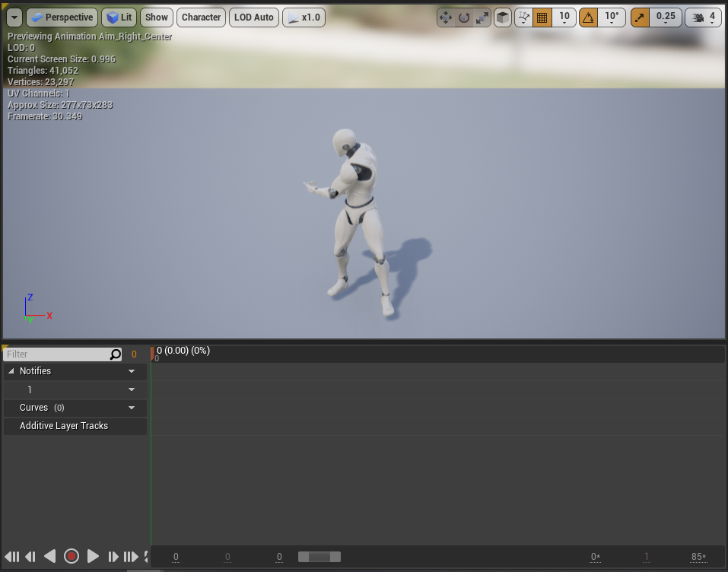728x572 pixels.
Task: Play the animation forward
Action: pos(93,556)
